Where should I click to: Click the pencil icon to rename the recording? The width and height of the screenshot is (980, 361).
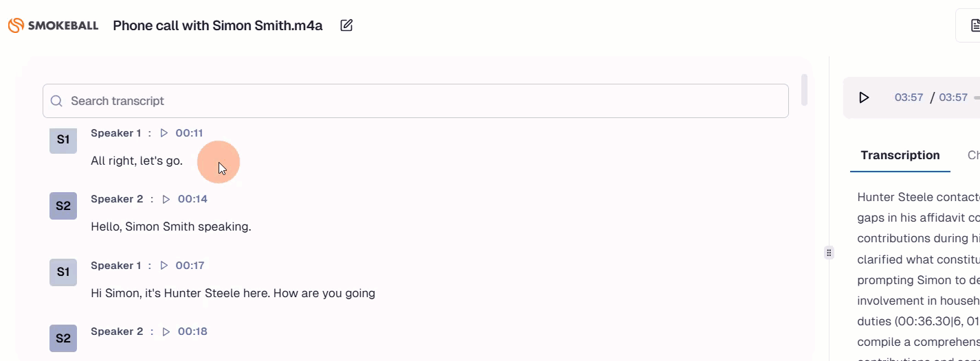coord(346,25)
